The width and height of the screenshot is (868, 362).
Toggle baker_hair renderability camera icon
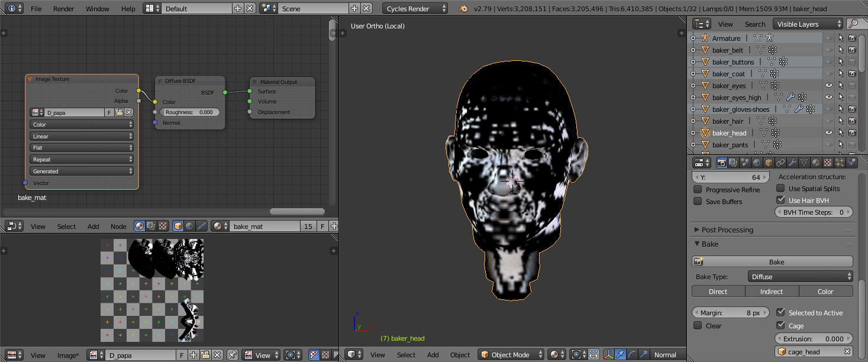(853, 121)
